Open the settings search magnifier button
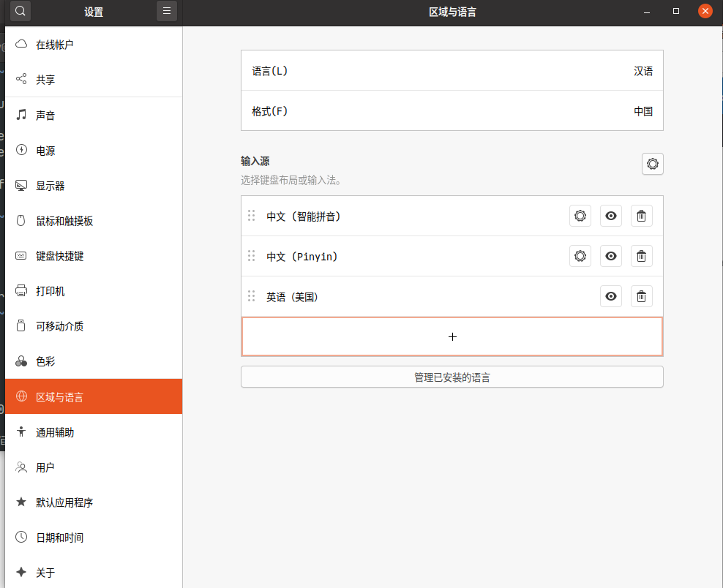723x588 pixels. tap(20, 11)
